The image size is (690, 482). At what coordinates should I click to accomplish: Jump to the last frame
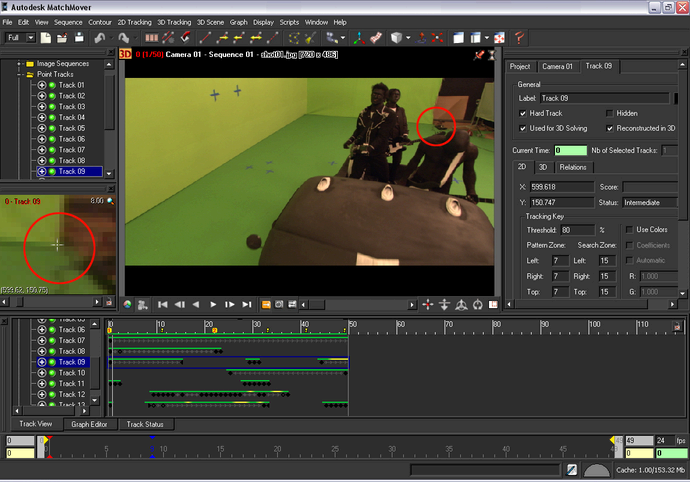click(x=247, y=305)
